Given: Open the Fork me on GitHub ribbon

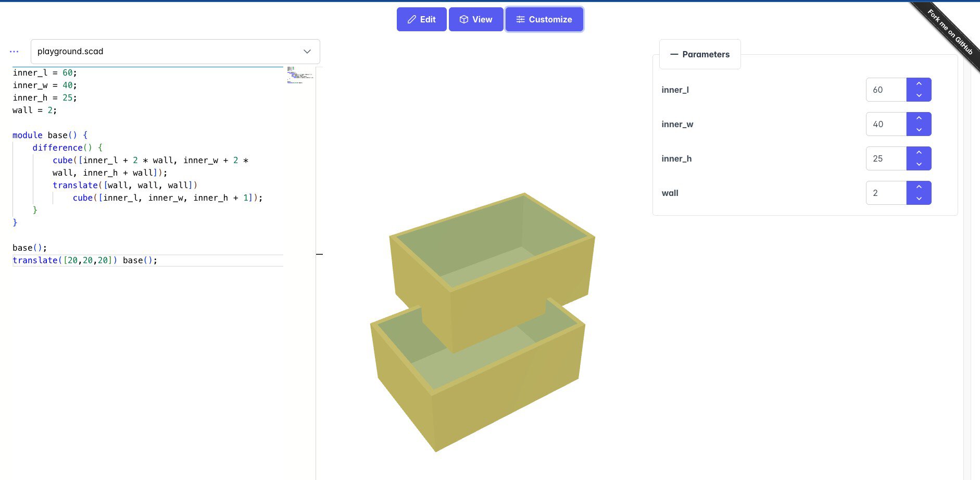Looking at the screenshot, I should coord(950,31).
